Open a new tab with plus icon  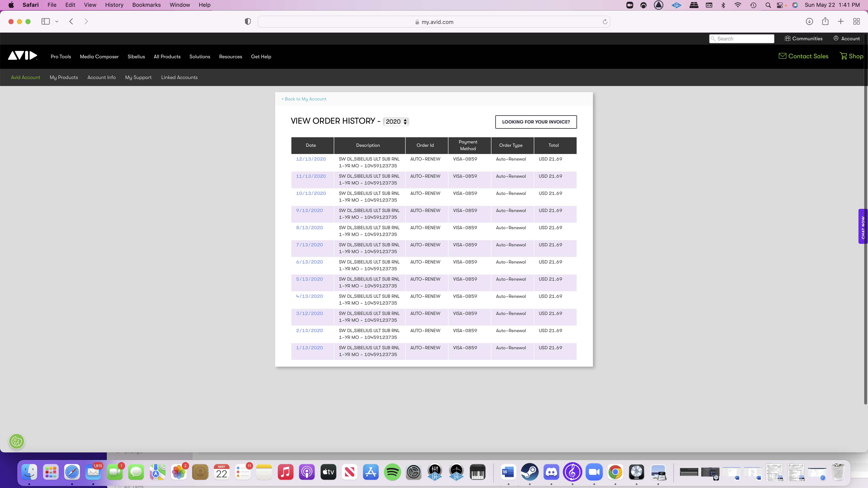point(841,22)
